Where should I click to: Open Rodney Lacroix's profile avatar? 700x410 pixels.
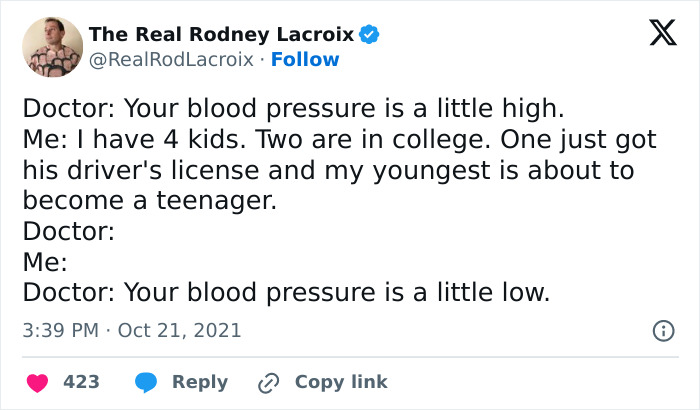[x=49, y=46]
